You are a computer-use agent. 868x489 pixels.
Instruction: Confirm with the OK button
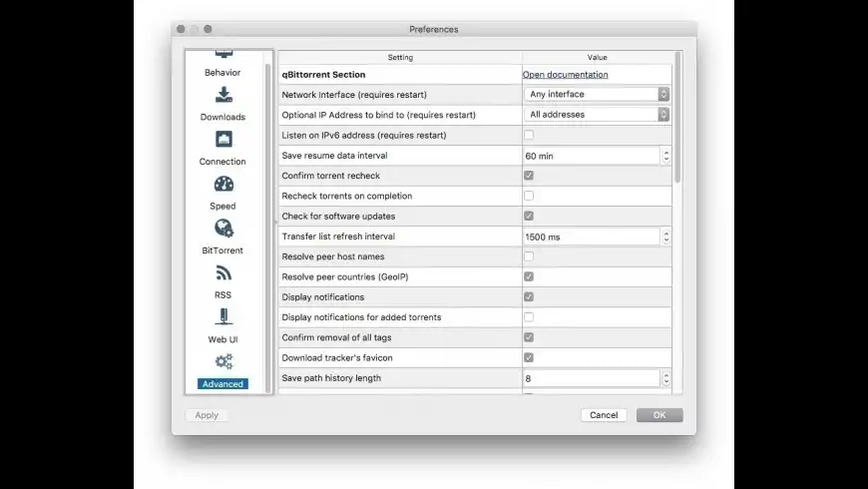click(659, 415)
